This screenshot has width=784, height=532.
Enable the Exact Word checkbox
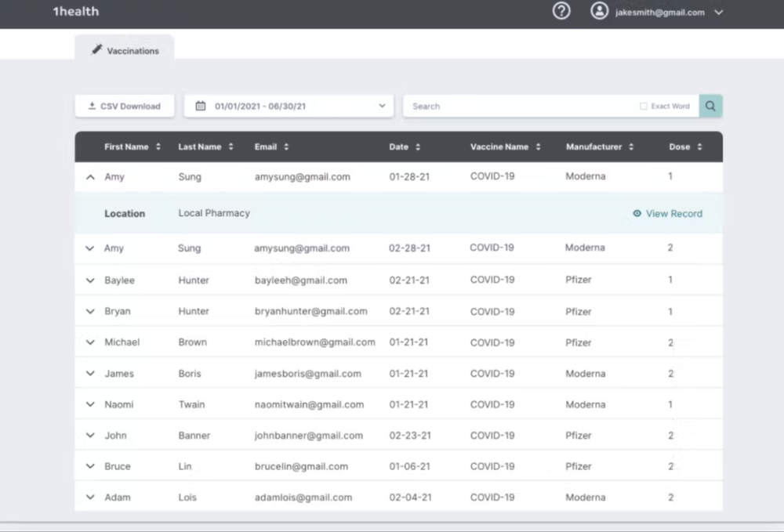click(644, 107)
